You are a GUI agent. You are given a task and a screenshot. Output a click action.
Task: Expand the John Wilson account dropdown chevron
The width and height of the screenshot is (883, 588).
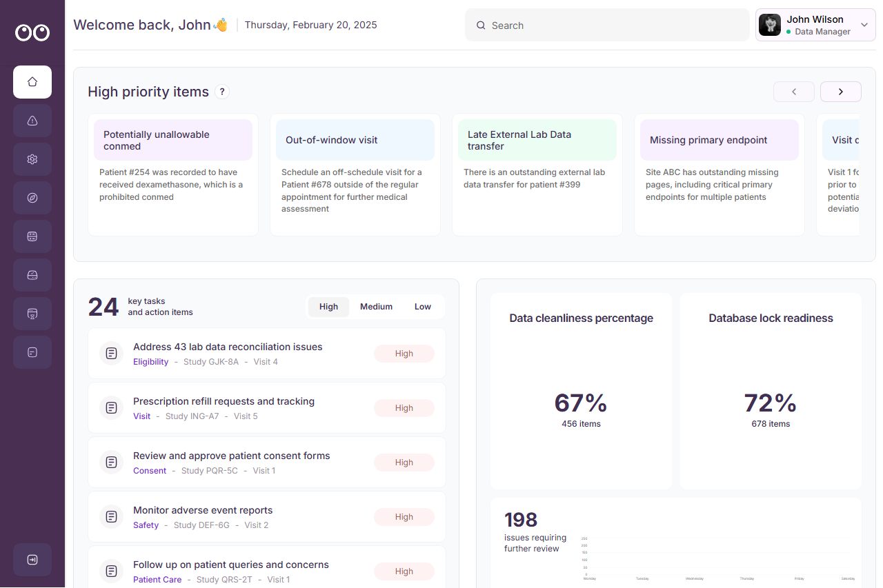864,25
